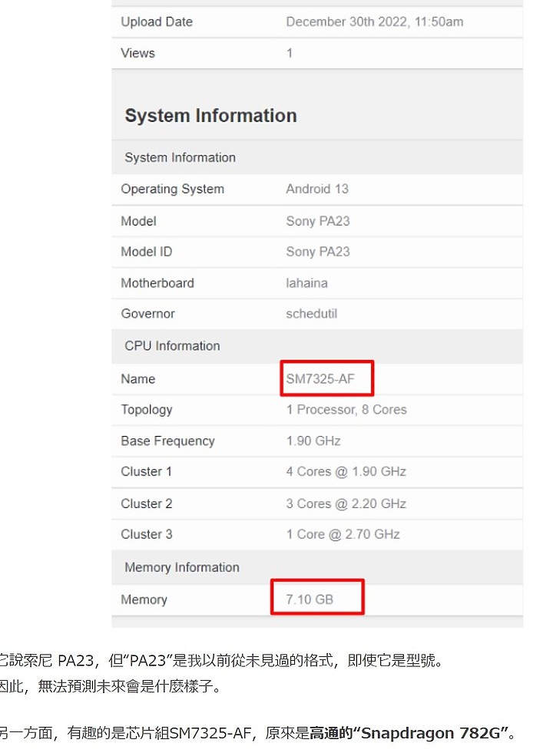
Task: Click the 1 Core @ 2.70 GHz value
Action: click(343, 534)
